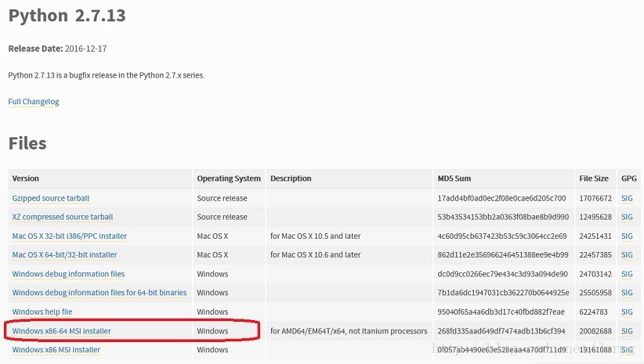
Task: Download the XZ compressed source tarball
Action: 63,217
